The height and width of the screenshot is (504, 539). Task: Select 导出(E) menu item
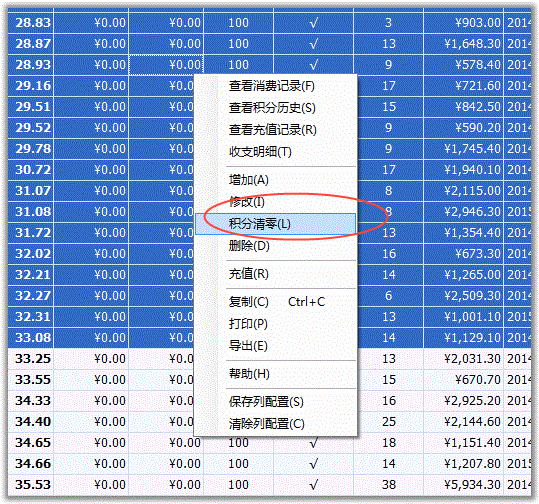click(275, 346)
